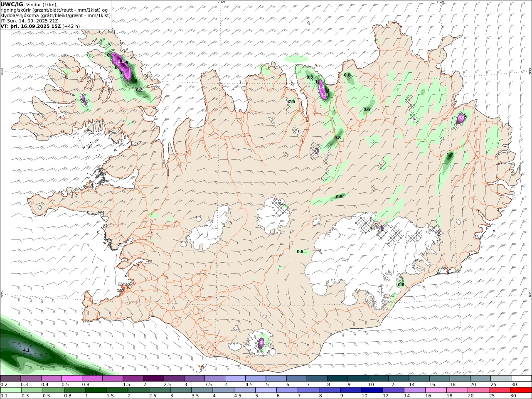The height and width of the screenshot is (399, 532).
Task: Click the 'VT: þri. 16.09.2025 15Z' valid time
Action: click(x=31, y=26)
